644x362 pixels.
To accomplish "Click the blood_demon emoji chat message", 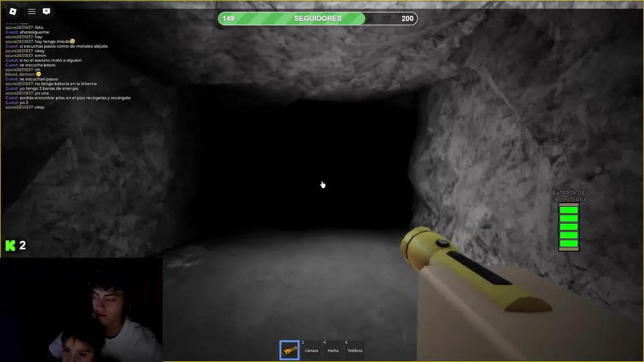I will click(x=23, y=74).
